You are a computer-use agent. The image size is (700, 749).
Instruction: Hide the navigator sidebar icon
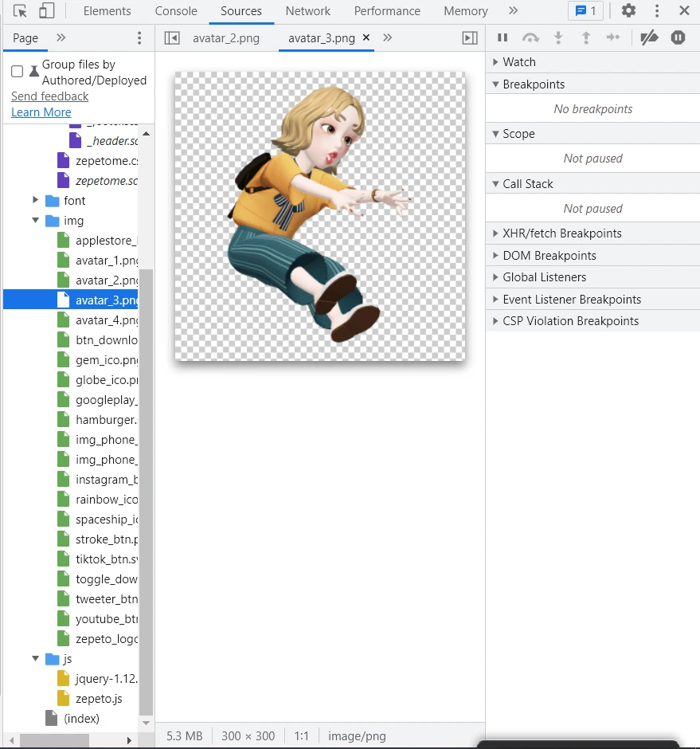(x=172, y=37)
